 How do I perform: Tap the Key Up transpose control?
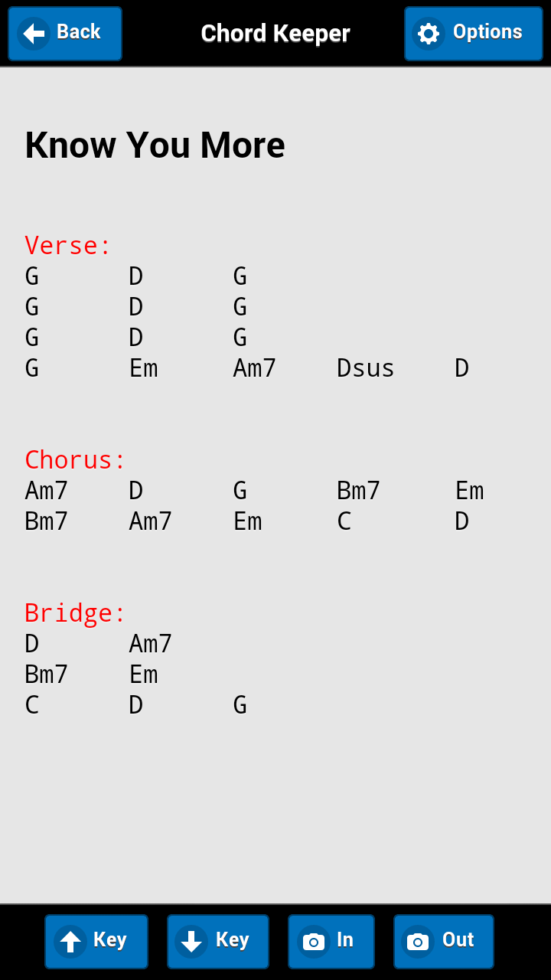coord(96,941)
